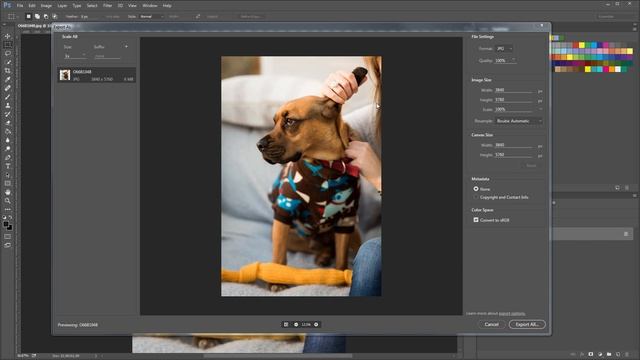Screen dimensions: 640x360
Task: Select the Eraser tool
Action: tap(8, 122)
